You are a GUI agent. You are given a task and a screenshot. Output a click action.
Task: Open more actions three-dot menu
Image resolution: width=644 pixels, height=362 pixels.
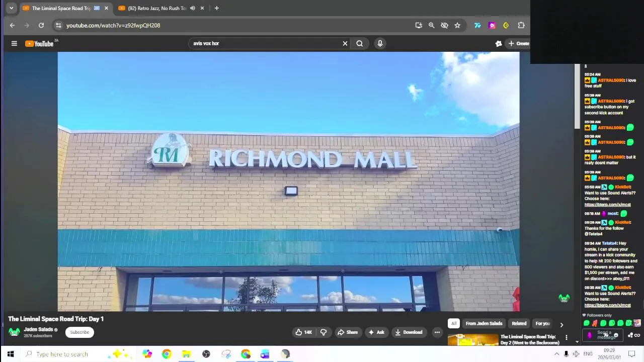(x=437, y=332)
